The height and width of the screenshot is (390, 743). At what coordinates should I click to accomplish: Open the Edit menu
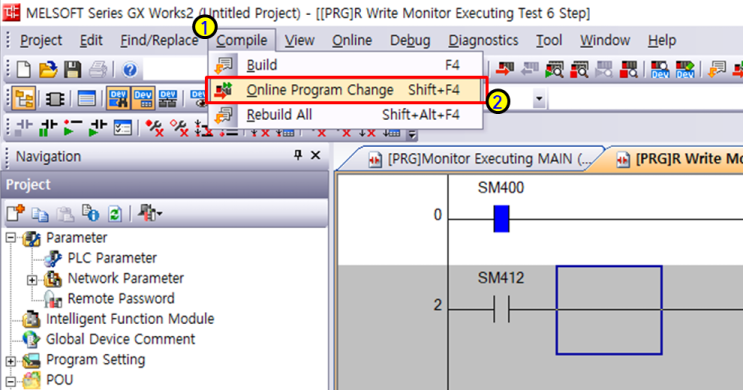[x=91, y=40]
